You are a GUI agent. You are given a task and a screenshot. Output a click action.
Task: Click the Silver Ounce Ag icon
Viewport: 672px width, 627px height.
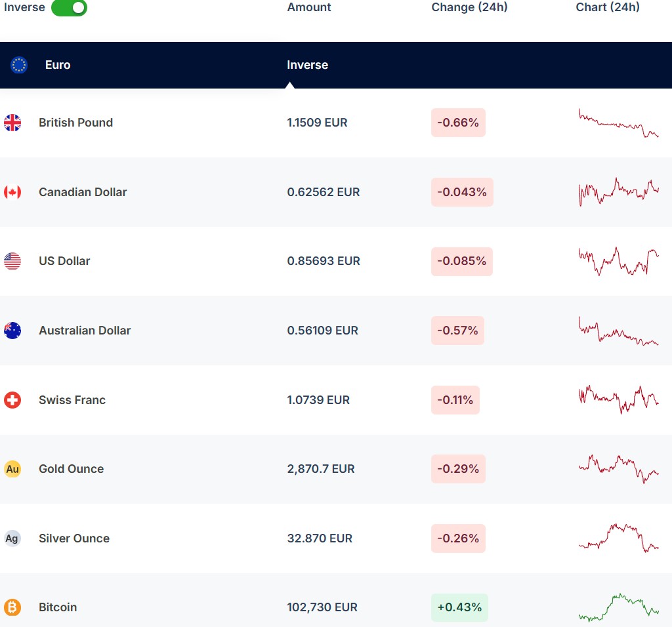[12, 538]
